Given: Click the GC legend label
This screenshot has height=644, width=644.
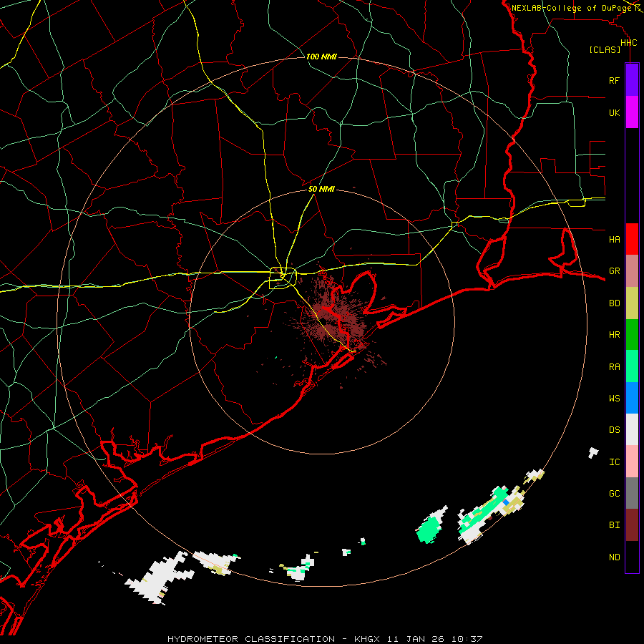Looking at the screenshot, I should [614, 494].
